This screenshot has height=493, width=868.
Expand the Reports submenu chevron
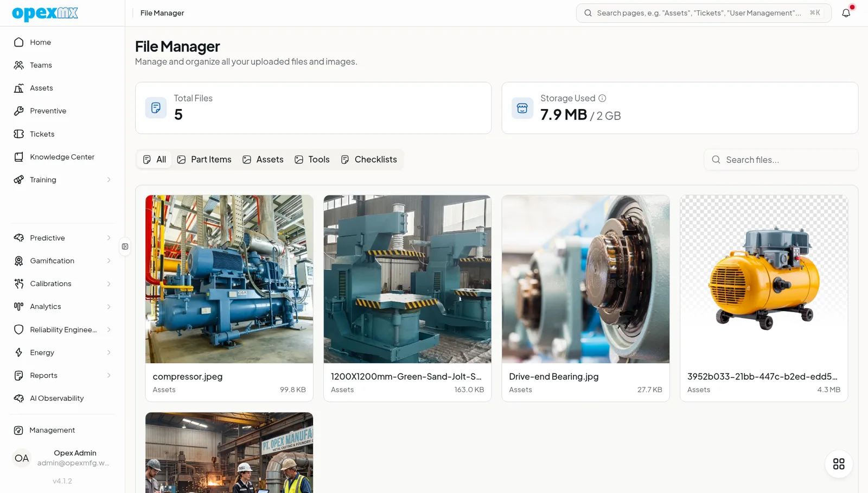click(108, 375)
